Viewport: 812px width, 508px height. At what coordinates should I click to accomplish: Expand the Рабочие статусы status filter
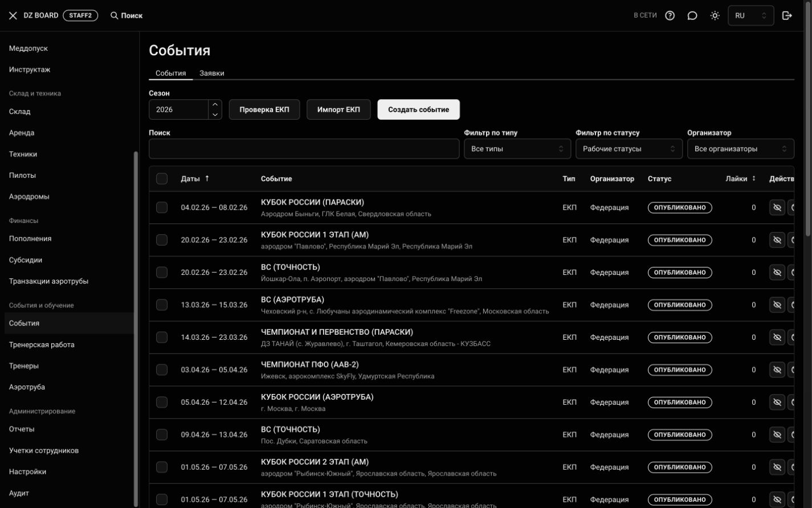pos(629,149)
